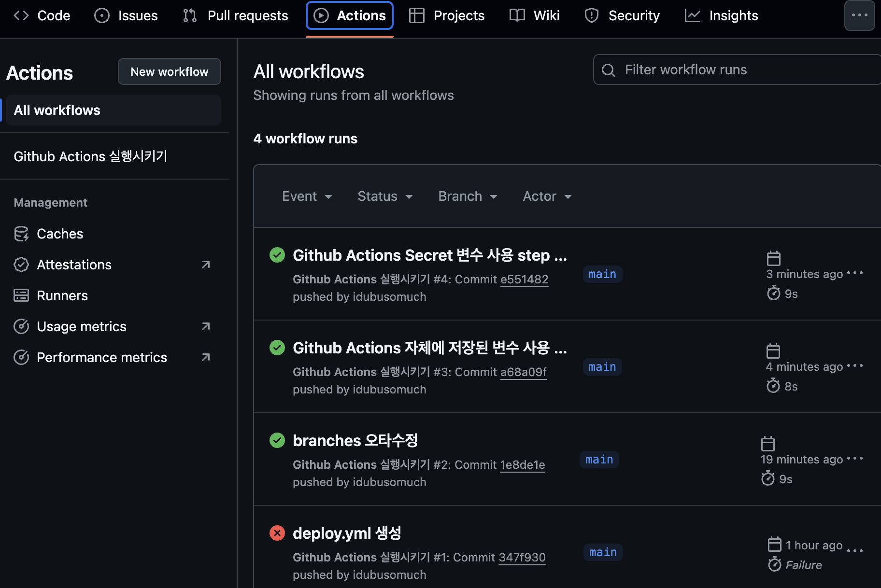
Task: Select All workflows in sidebar
Action: (x=114, y=110)
